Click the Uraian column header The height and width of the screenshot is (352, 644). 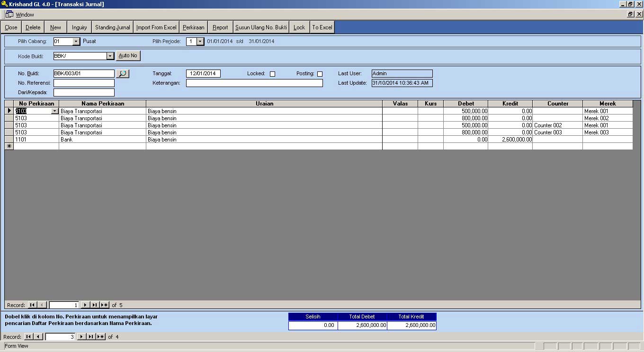pyautogui.click(x=264, y=104)
